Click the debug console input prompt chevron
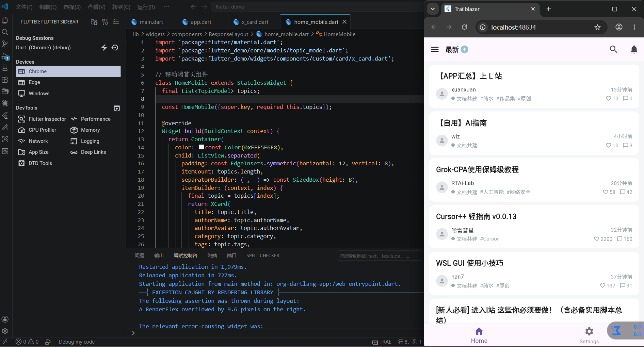The height and width of the screenshot is (347, 644). pyautogui.click(x=133, y=333)
